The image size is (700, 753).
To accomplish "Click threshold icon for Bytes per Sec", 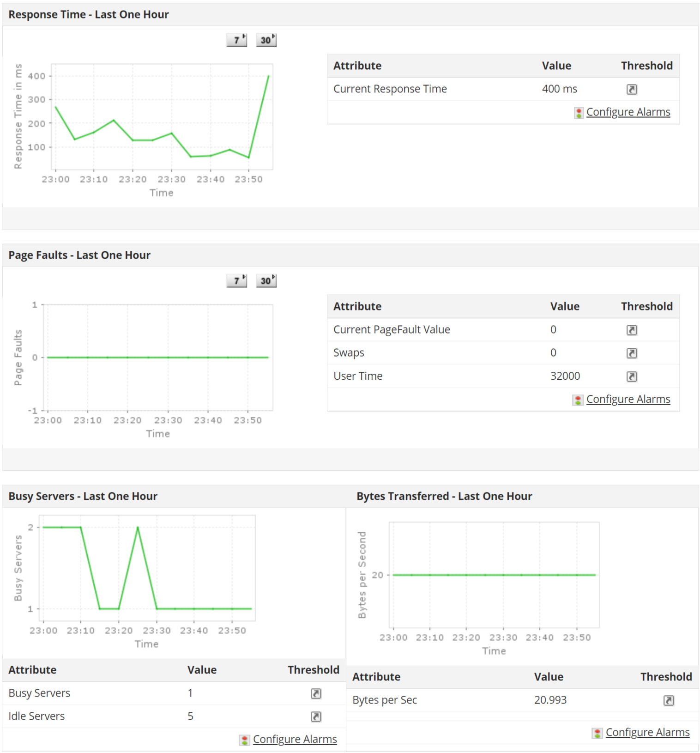I will tap(668, 700).
